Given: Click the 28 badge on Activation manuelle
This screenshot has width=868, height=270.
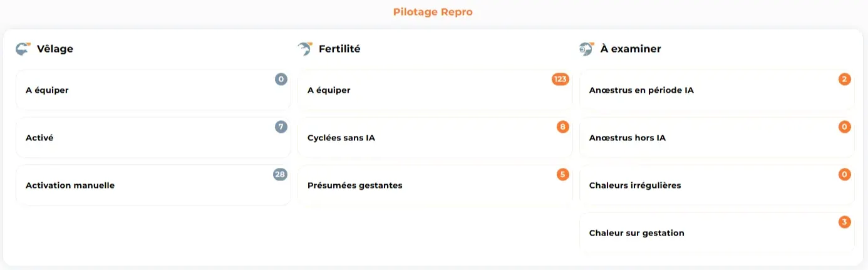Looking at the screenshot, I should [280, 175].
